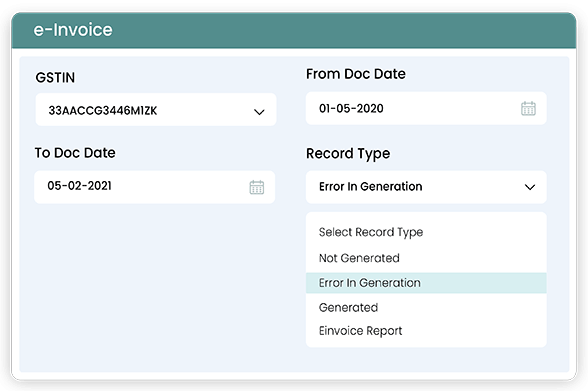This screenshot has height=391, width=588.
Task: Click GSTIN value 33AACCG3446M1ZK
Action: (x=103, y=111)
